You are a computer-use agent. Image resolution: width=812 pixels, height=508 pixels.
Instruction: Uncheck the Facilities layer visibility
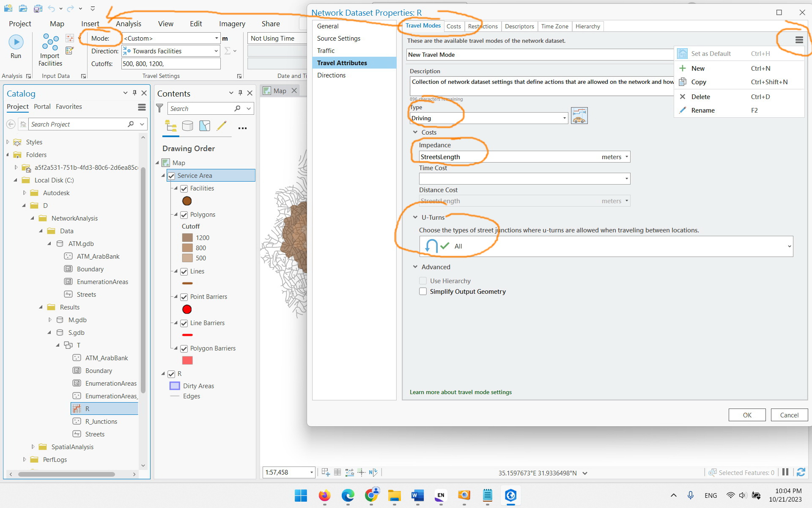[184, 188]
